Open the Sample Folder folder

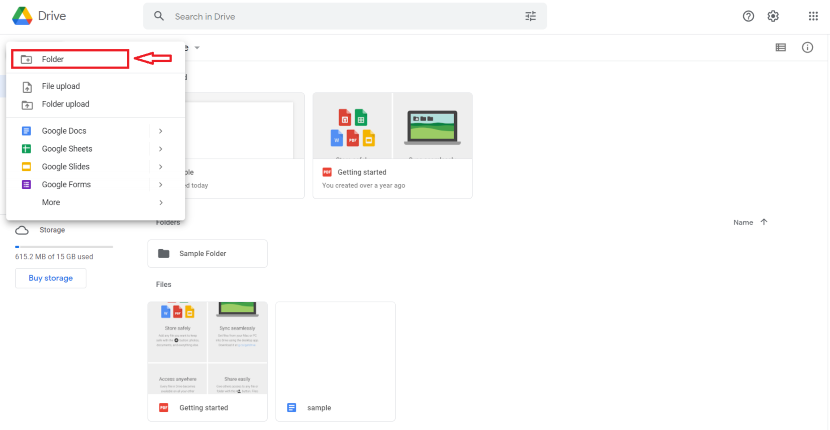click(208, 254)
